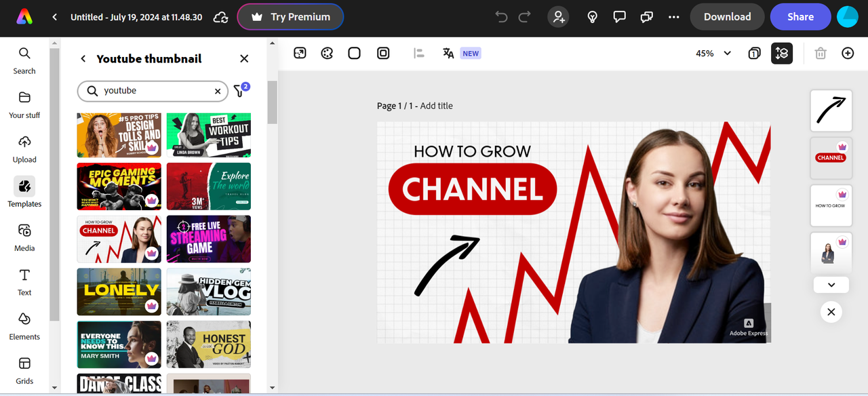Open the theme color palette icon

(x=327, y=53)
